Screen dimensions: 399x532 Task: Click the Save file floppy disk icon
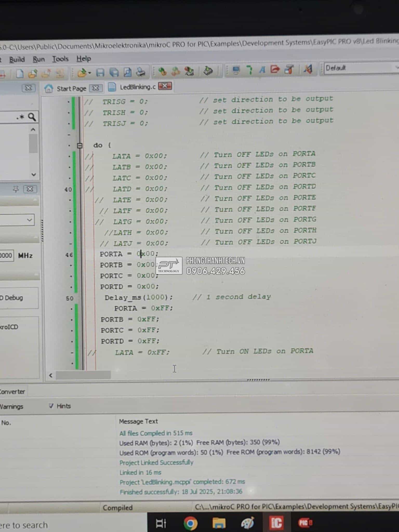tap(100, 72)
